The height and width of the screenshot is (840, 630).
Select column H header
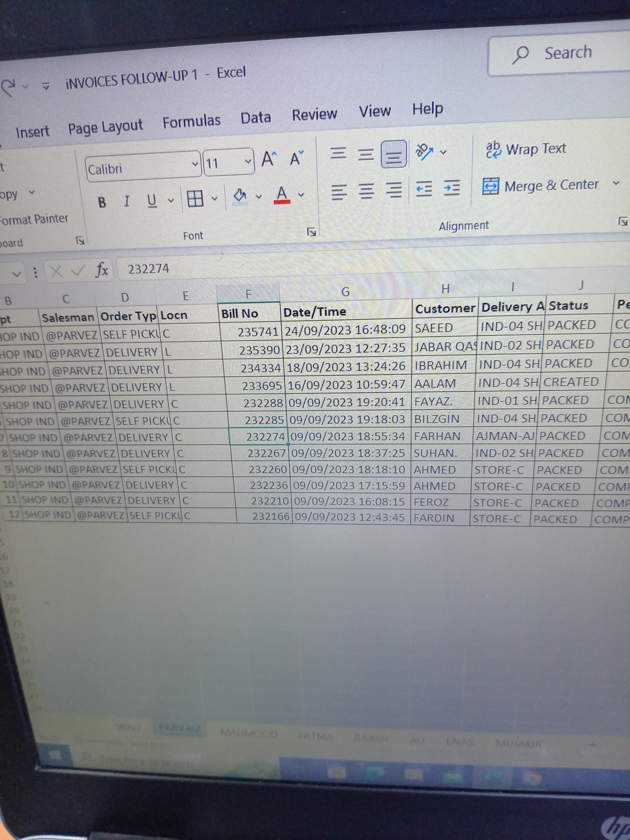point(445,289)
